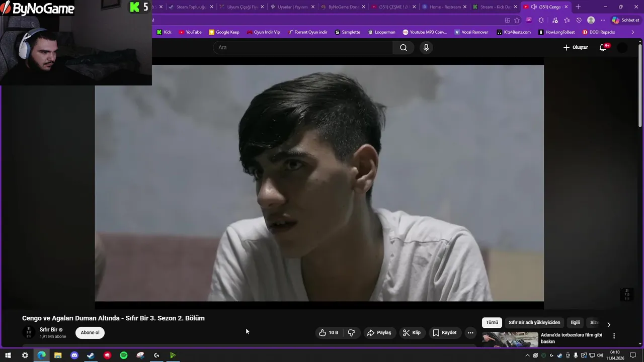Viewport: 644px width, 362px height.
Task: Select Sıfır Bir adlı yükleyiciden chip
Action: 534,323
